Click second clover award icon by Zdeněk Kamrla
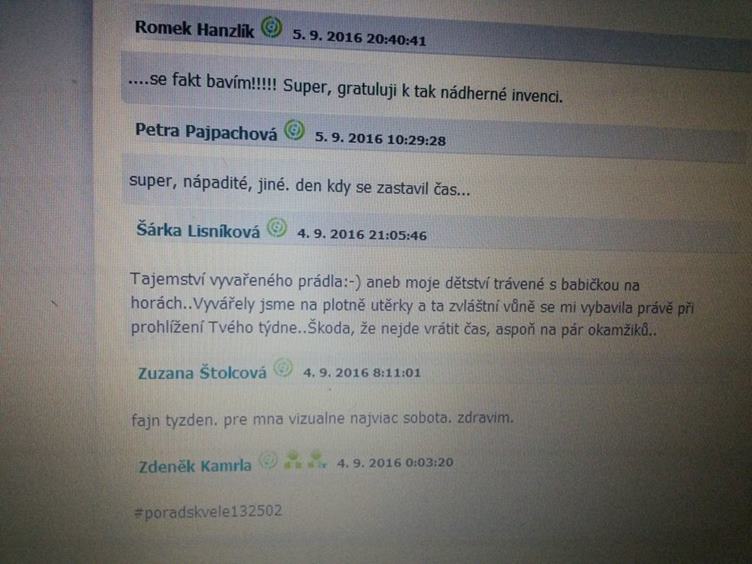The height and width of the screenshot is (564, 752). [x=317, y=459]
